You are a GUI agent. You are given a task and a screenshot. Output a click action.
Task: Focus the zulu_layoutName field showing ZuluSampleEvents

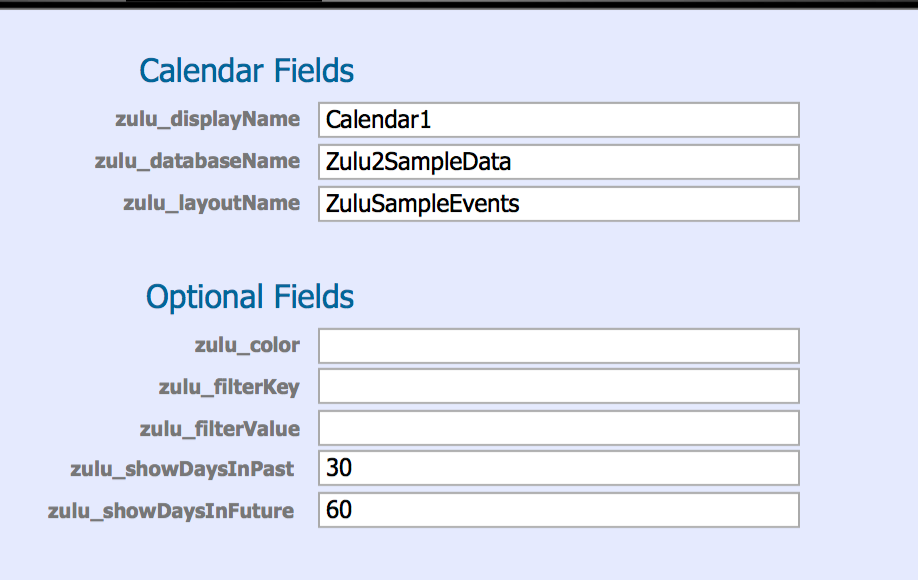pyautogui.click(x=559, y=204)
